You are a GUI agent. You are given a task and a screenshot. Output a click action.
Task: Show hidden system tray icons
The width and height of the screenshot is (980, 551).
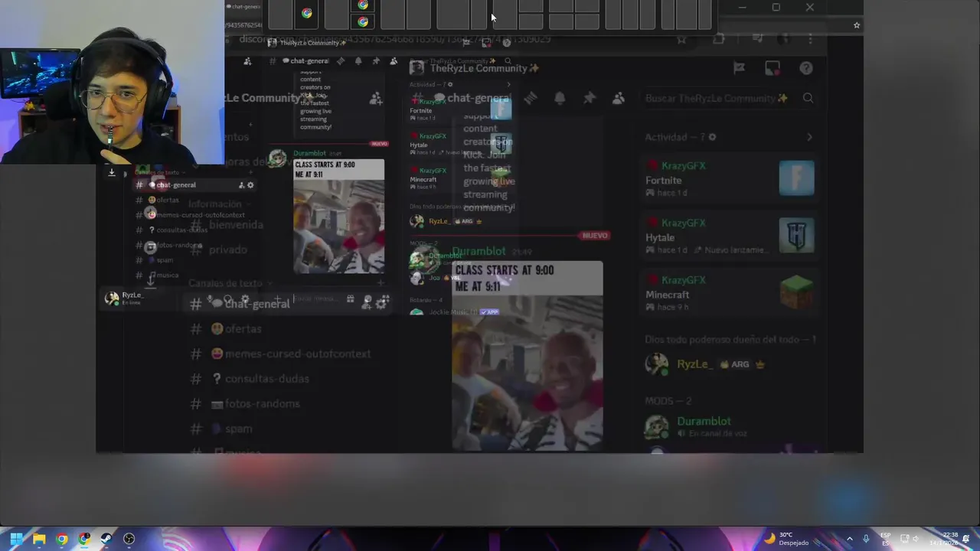pos(849,539)
